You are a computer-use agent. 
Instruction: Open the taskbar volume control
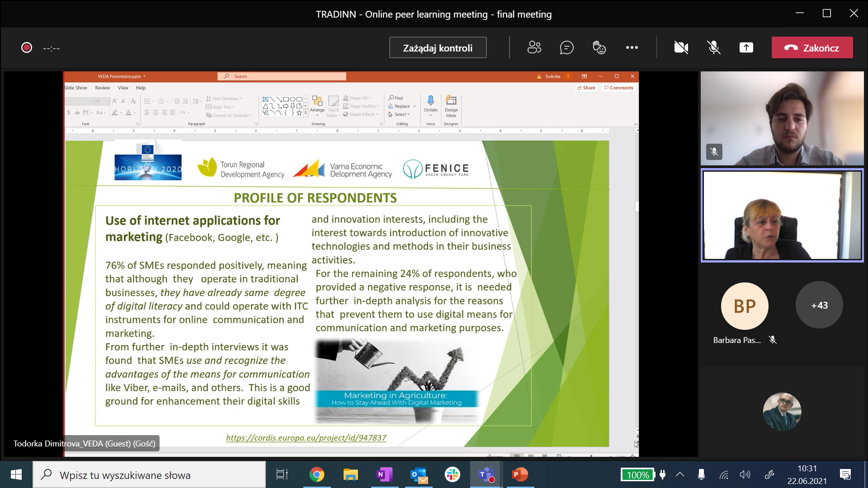pyautogui.click(x=745, y=474)
